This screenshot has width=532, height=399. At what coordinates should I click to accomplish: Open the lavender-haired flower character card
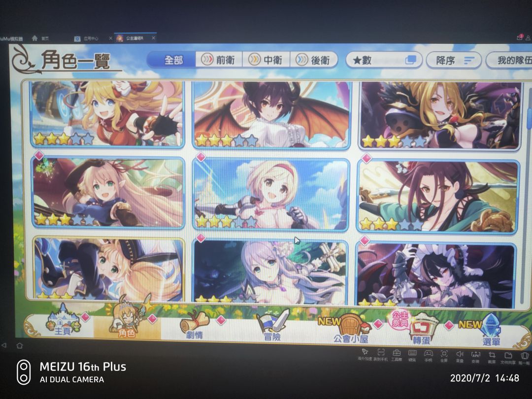pyautogui.click(x=271, y=271)
